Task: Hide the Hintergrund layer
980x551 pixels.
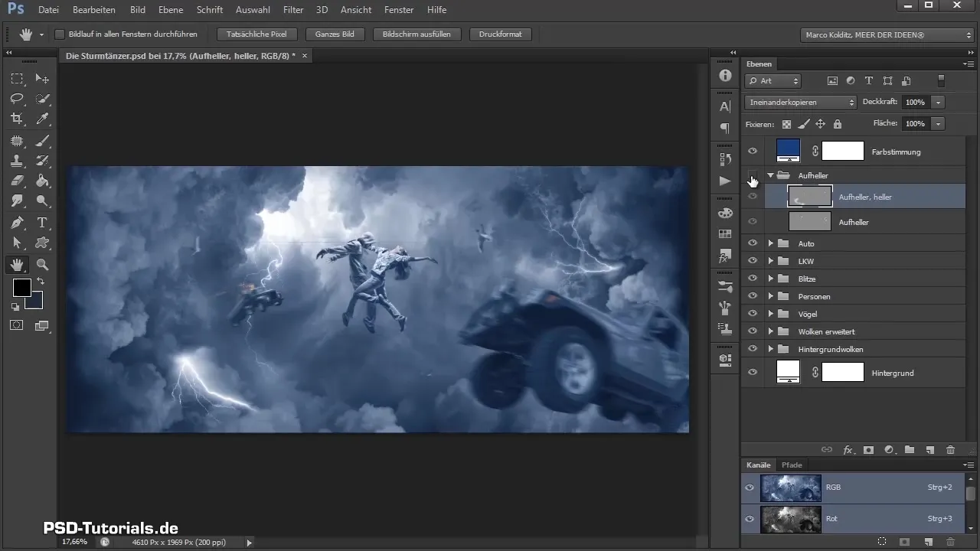Action: [x=752, y=372]
